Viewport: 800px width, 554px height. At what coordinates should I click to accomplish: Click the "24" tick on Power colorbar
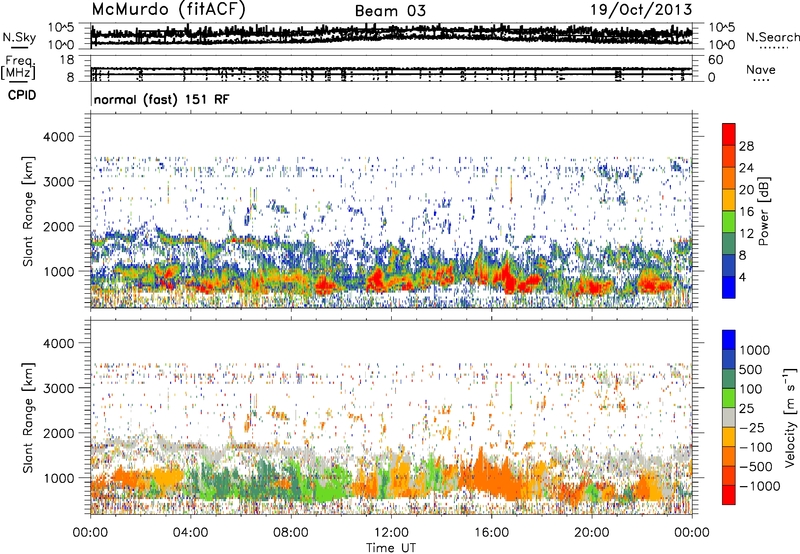point(746,168)
